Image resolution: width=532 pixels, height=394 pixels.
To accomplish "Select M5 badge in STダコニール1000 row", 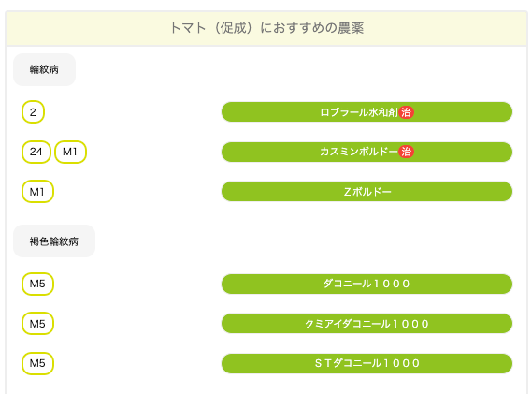I will tap(37, 363).
